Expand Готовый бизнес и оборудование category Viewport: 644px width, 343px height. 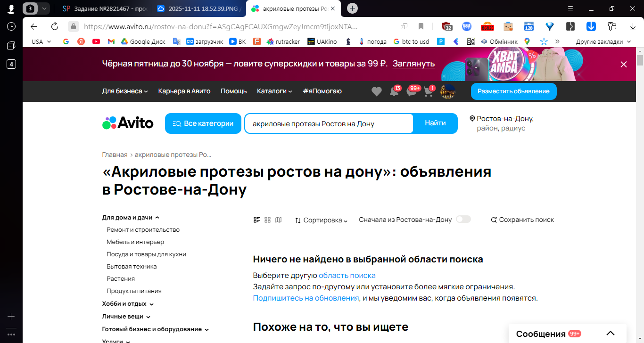[156, 329]
